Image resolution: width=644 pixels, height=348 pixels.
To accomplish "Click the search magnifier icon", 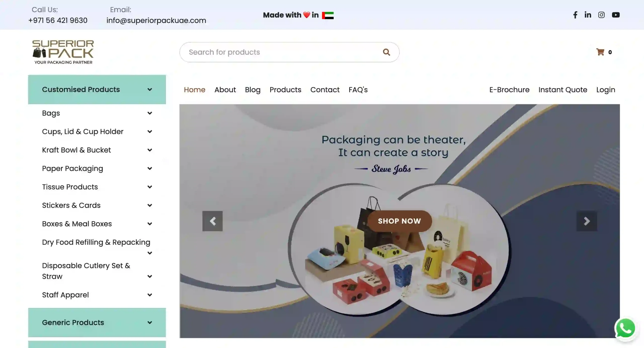I will (x=387, y=52).
